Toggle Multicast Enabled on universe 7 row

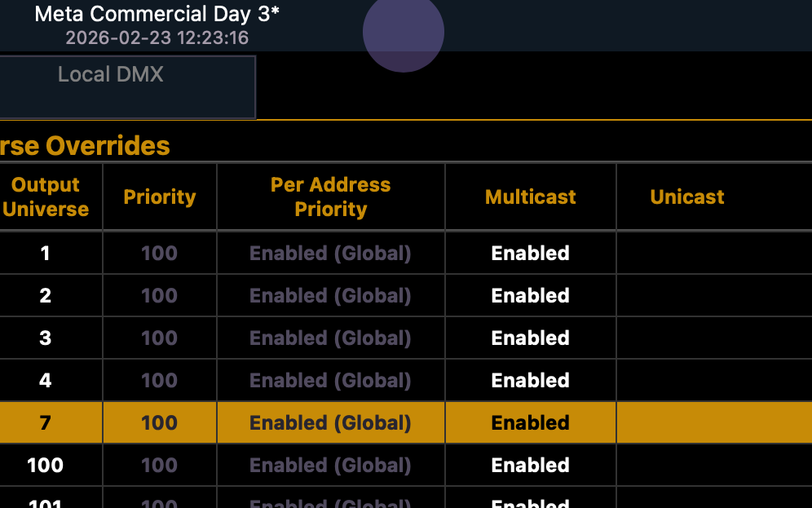(x=530, y=423)
